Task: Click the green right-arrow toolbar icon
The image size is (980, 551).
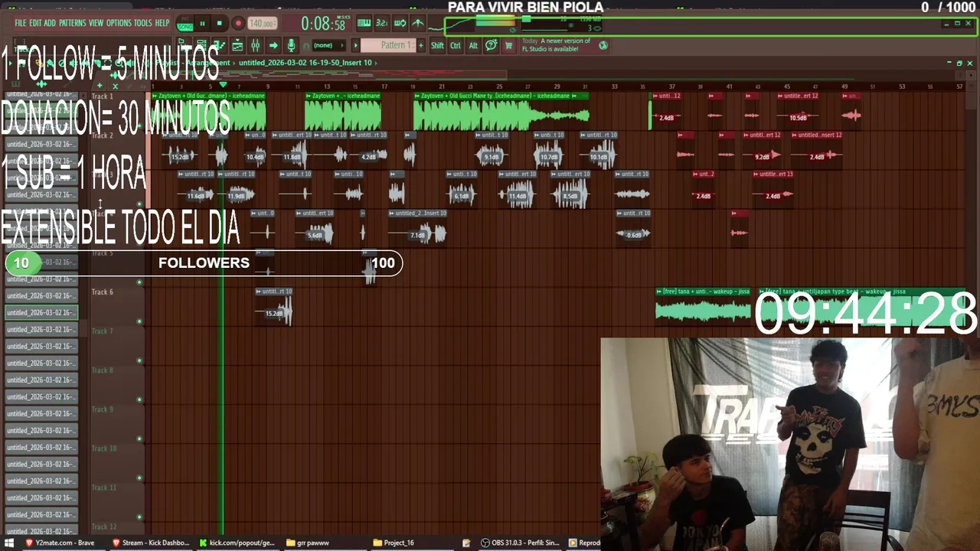Action: pyautogui.click(x=273, y=45)
